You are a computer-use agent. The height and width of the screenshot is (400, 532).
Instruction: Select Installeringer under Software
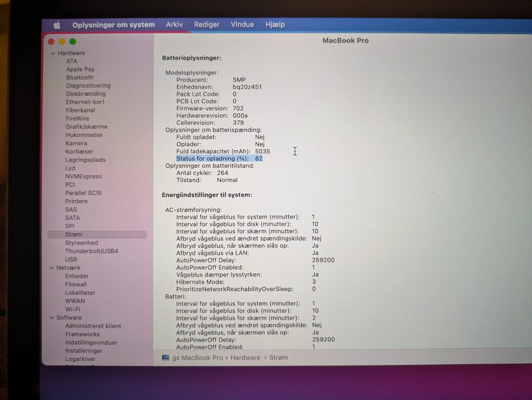tap(84, 351)
